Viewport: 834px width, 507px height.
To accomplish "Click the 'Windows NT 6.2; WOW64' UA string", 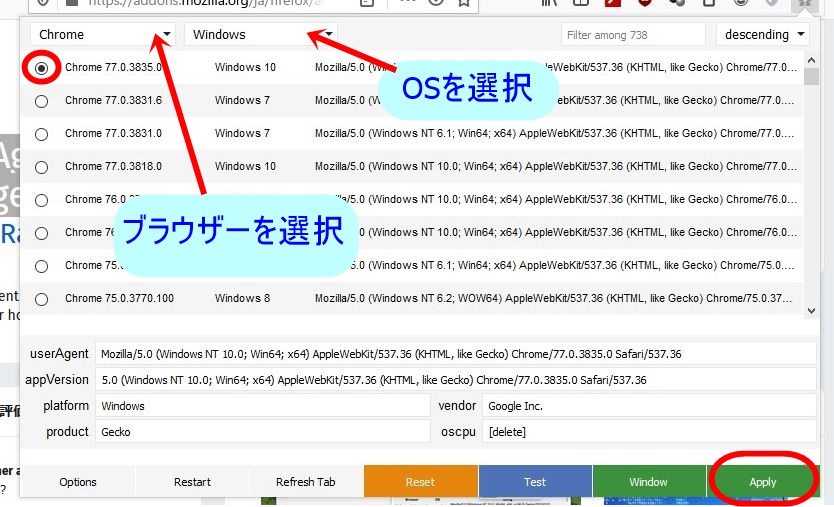I will pos(553,298).
